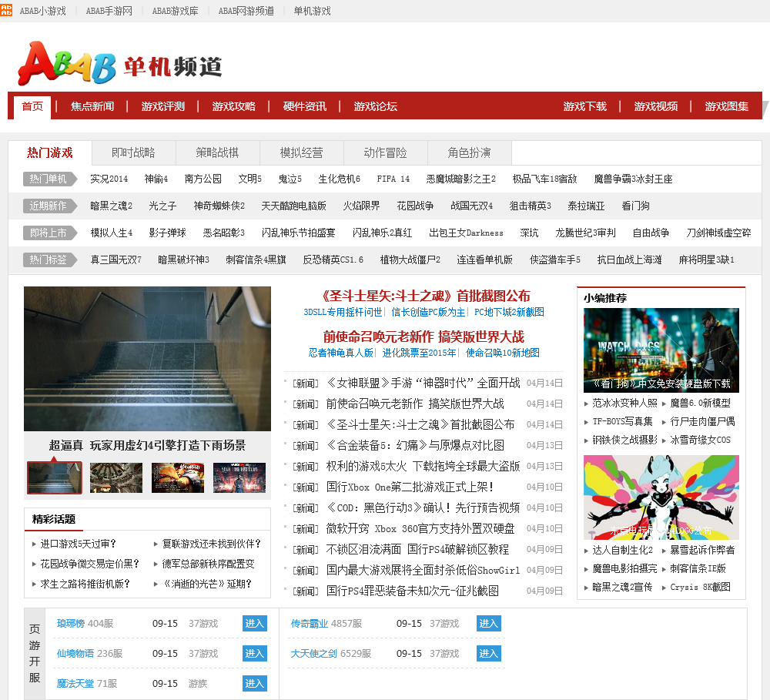Screen dimensions: 770x700
Task: Go to 硬件资讯 in the navigation bar
Action: click(305, 106)
